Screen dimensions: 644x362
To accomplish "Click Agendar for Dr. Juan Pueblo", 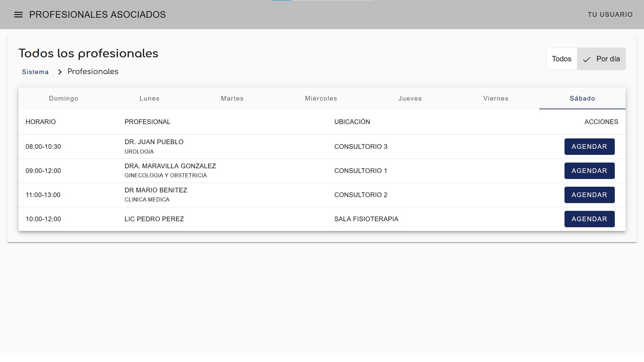I will click(589, 147).
